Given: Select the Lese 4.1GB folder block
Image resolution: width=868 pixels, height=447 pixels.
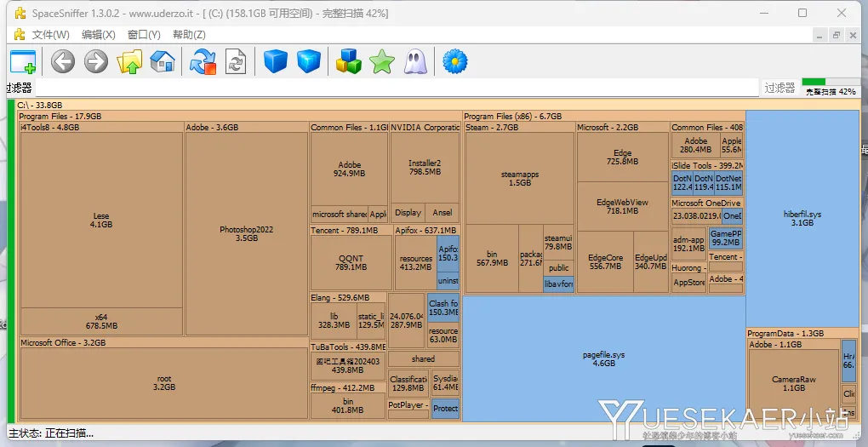Looking at the screenshot, I should coord(101,220).
